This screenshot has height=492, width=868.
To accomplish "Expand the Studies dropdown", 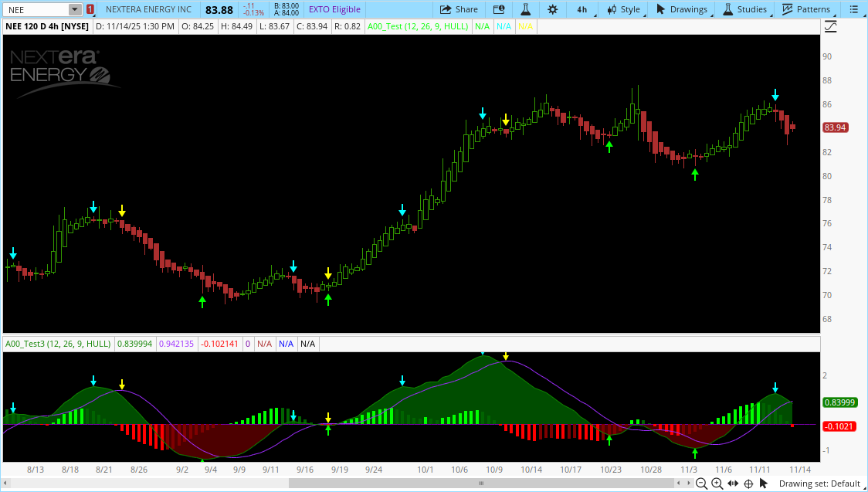I will click(x=744, y=9).
